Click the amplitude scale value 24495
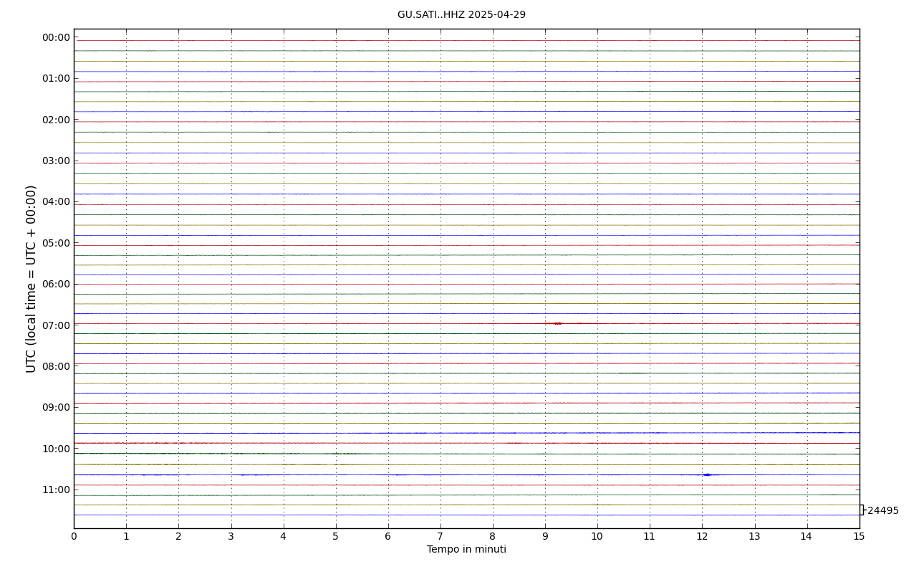The height and width of the screenshot is (587, 924). tap(882, 511)
